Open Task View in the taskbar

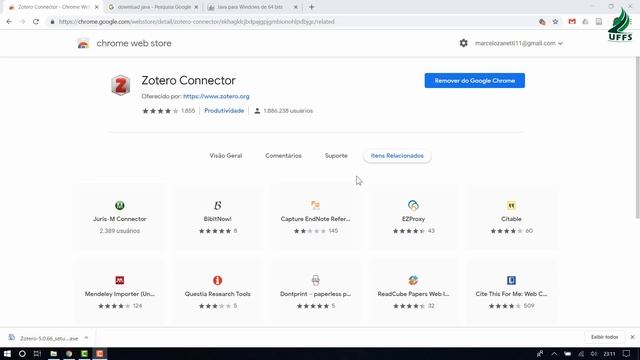point(37,353)
